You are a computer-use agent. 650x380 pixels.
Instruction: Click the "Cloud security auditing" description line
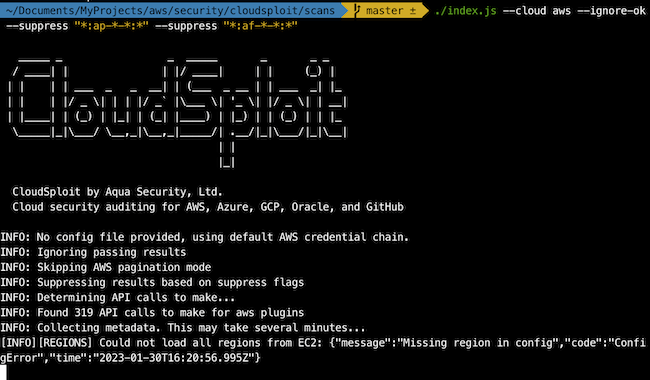click(x=208, y=207)
